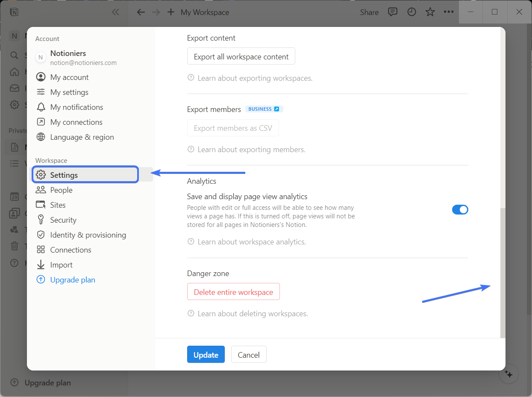Click the BUSINESS plan badge
The image size is (532, 397).
coord(264,109)
